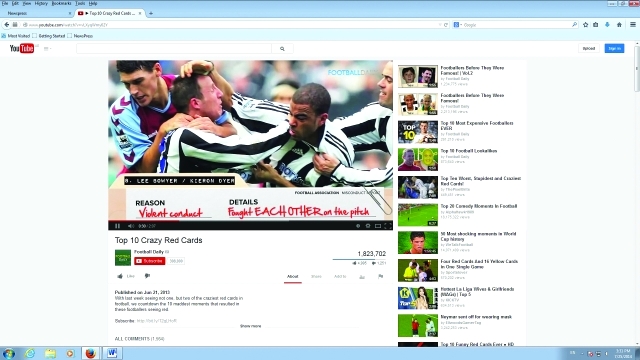Viewport: 640px width, 360px height.
Task: Open the Firefox hamburger menu
Action: pos(633,24)
